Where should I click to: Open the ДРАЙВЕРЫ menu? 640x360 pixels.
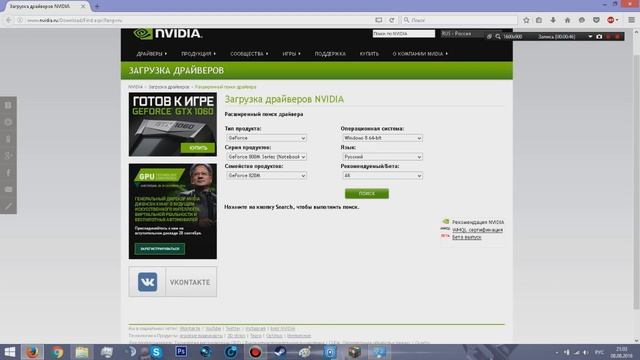(152, 54)
